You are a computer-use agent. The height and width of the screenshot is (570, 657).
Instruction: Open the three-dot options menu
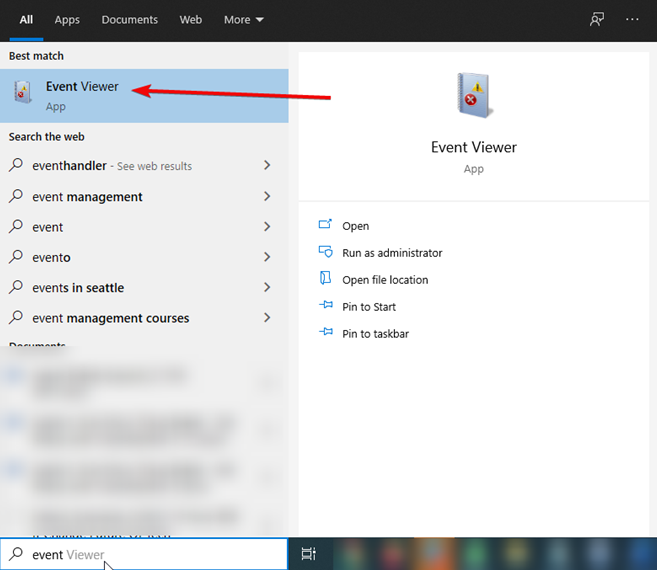click(x=632, y=19)
